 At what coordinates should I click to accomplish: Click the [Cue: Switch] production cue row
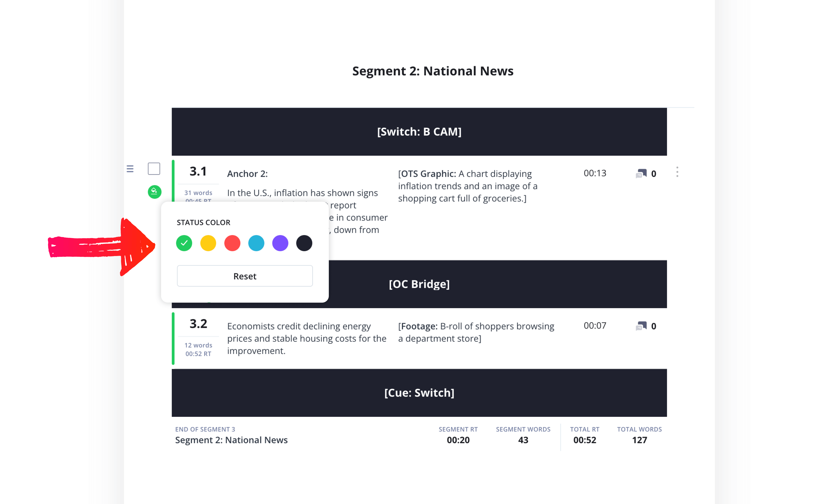pyautogui.click(x=419, y=393)
